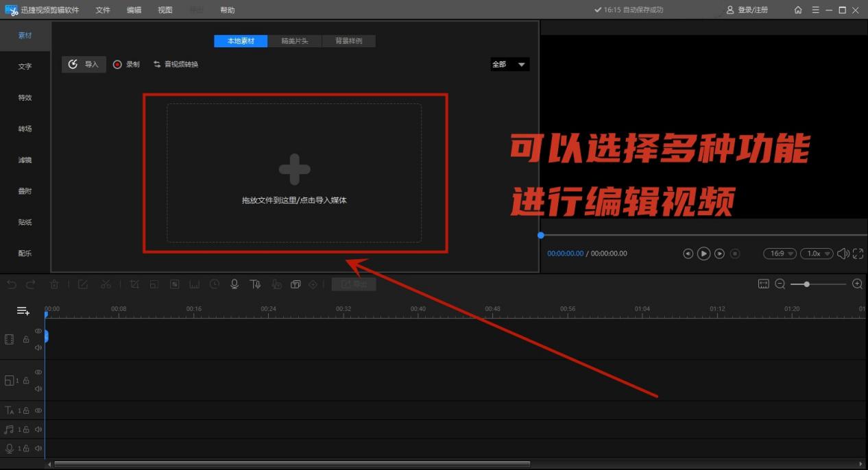Click the diamond keyframe icon
Viewport: 868px width, 470px height.
tap(313, 284)
